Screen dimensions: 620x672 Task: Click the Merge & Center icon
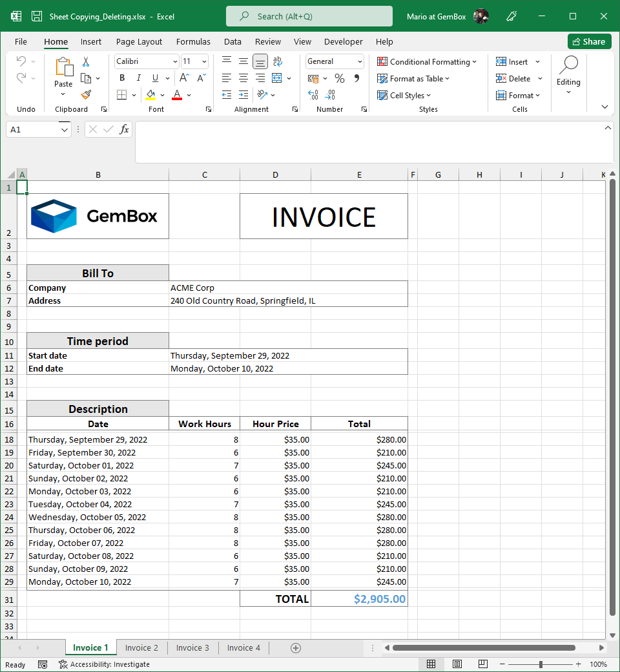(277, 78)
